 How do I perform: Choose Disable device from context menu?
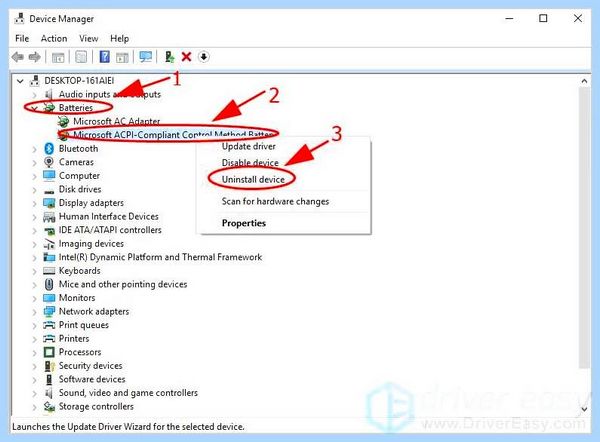[x=250, y=163]
